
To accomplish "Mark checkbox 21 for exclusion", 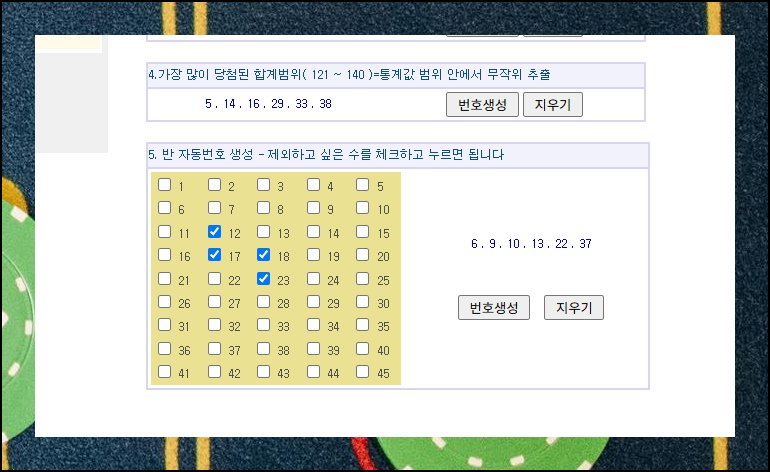I will tap(165, 278).
